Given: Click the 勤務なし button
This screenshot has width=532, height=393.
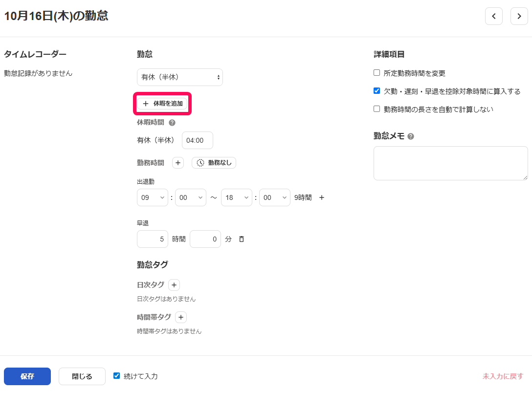Looking at the screenshot, I should pyautogui.click(x=214, y=163).
